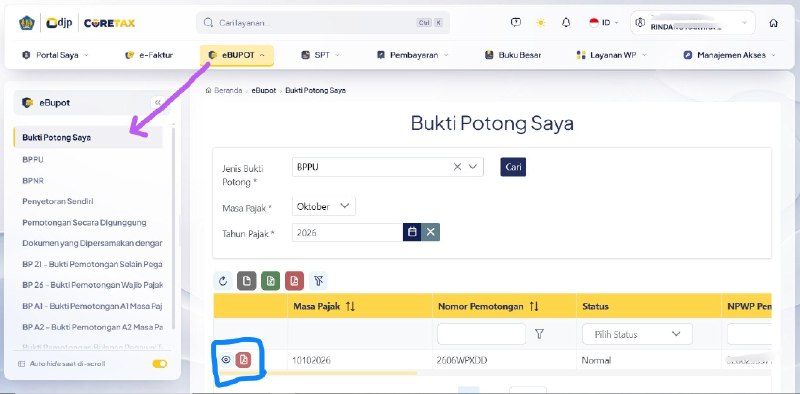Open Buku Besar menu

pyautogui.click(x=513, y=55)
